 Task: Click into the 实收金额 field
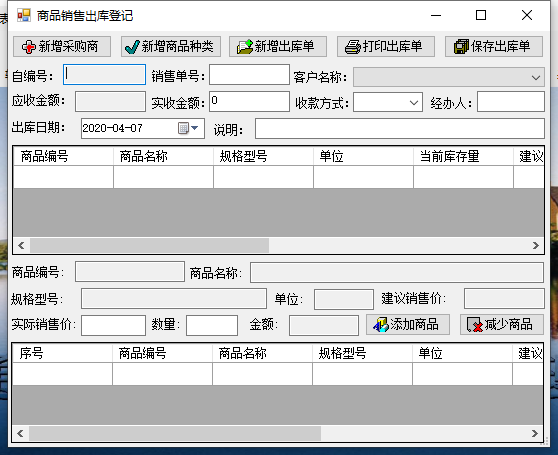[x=249, y=101]
